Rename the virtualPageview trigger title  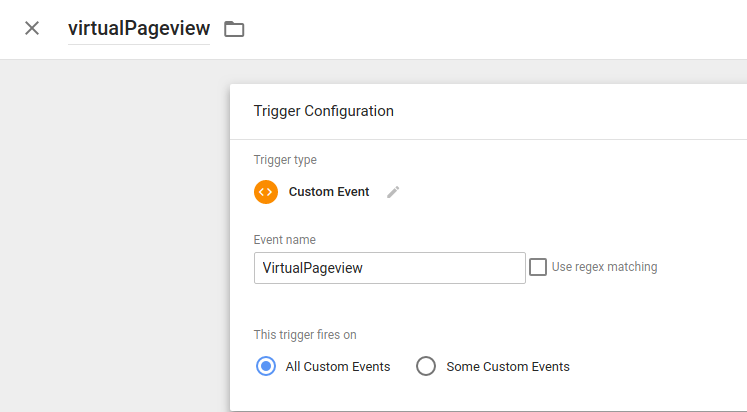coord(139,29)
